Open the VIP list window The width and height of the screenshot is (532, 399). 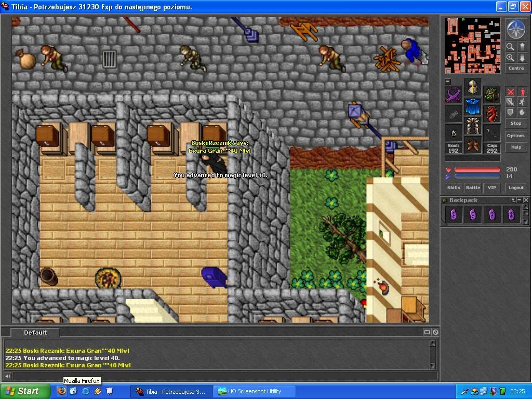pyautogui.click(x=492, y=188)
